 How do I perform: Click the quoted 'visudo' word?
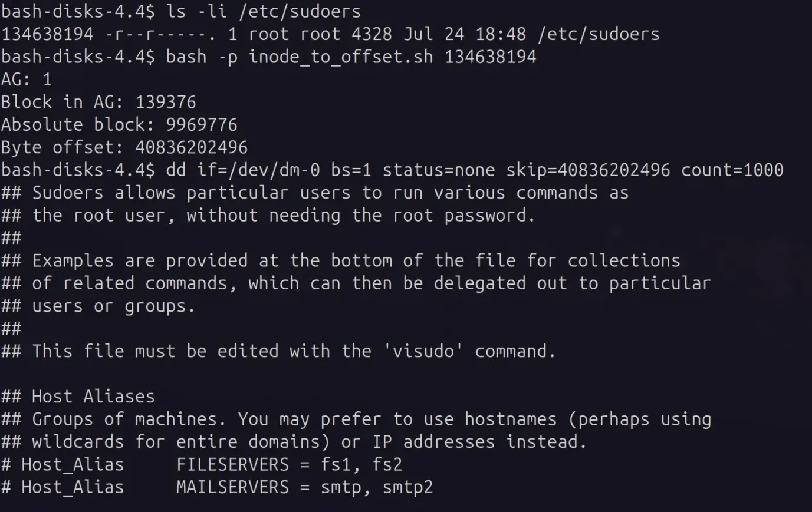423,351
